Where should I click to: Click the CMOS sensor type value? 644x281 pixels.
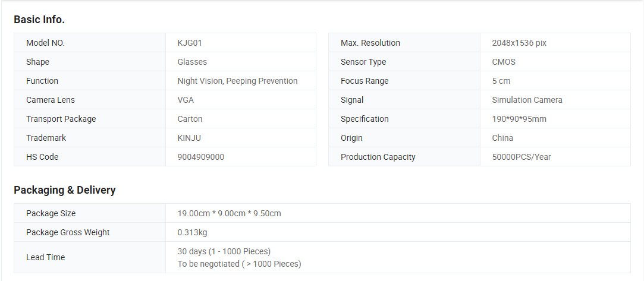(x=504, y=62)
